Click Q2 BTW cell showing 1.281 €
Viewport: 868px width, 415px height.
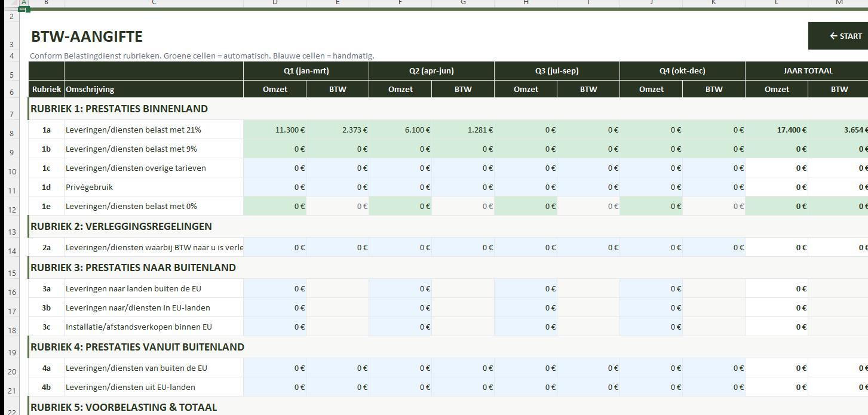[x=463, y=130]
